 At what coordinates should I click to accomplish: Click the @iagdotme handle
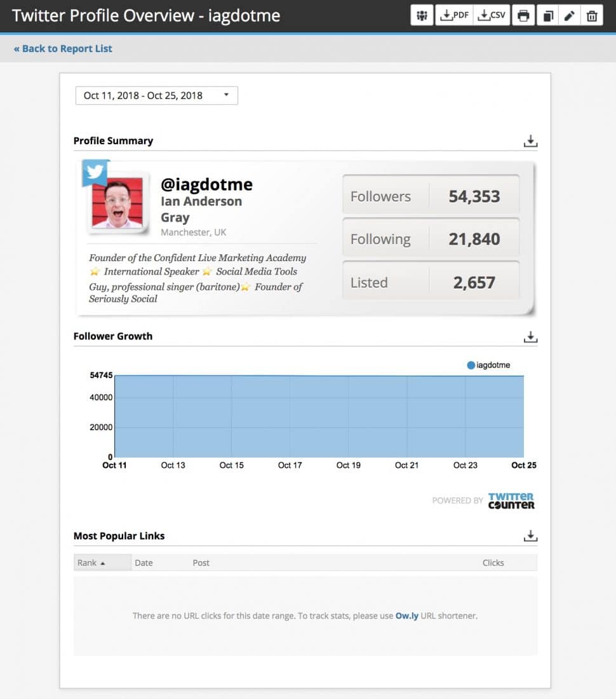pos(206,184)
